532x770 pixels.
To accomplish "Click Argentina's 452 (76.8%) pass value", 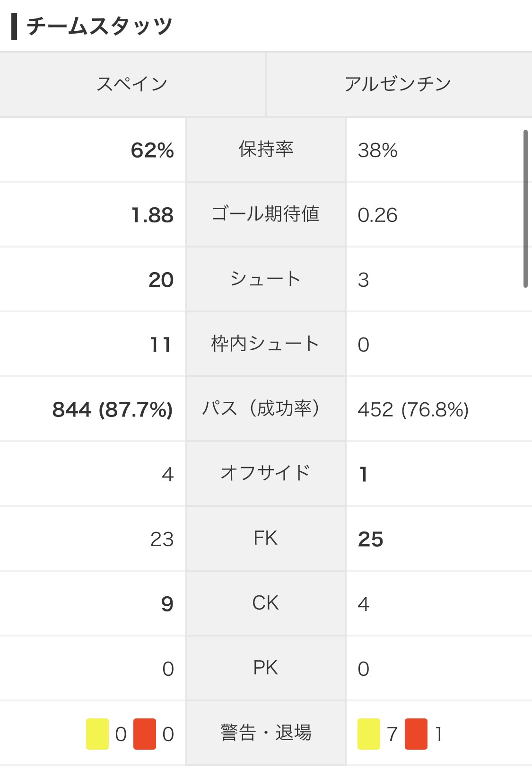I will [x=413, y=409].
